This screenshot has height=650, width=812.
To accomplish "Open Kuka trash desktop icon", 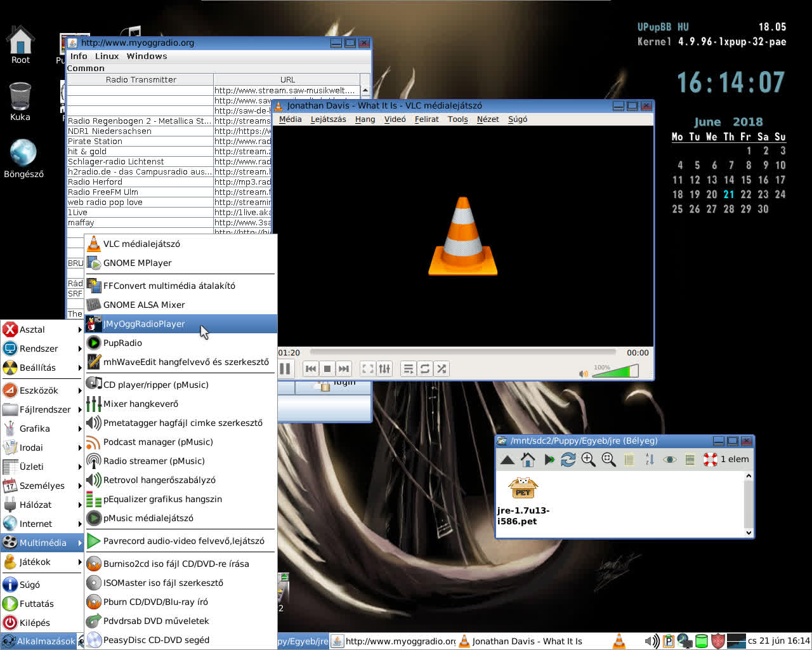I will tap(20, 102).
